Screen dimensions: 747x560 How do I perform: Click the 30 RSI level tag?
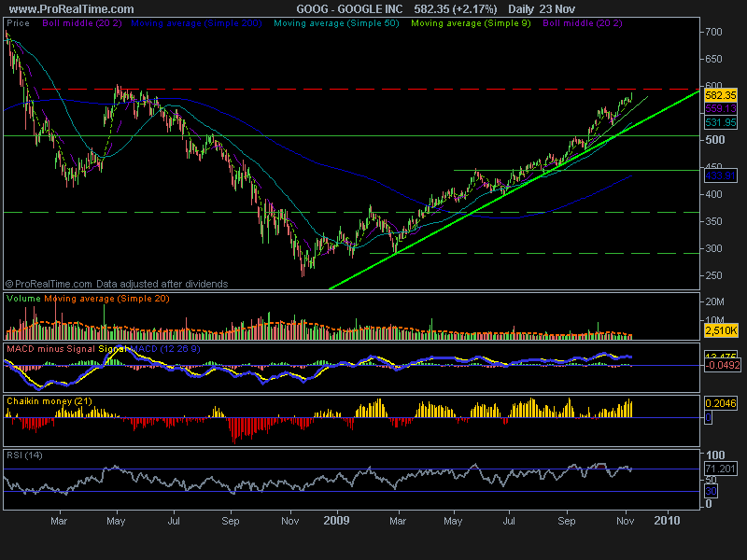pos(711,491)
